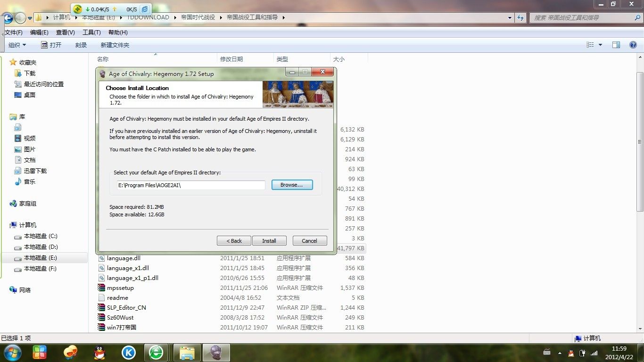Viewport: 644px width, 362px height.
Task: Select 本地磁盘 (C:) in navigation tree
Action: (41, 236)
